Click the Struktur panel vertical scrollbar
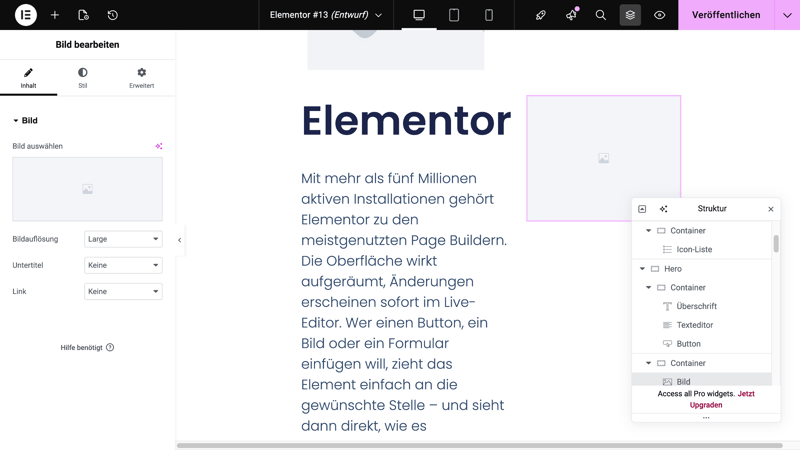This screenshot has height=450, width=800. coord(776,243)
